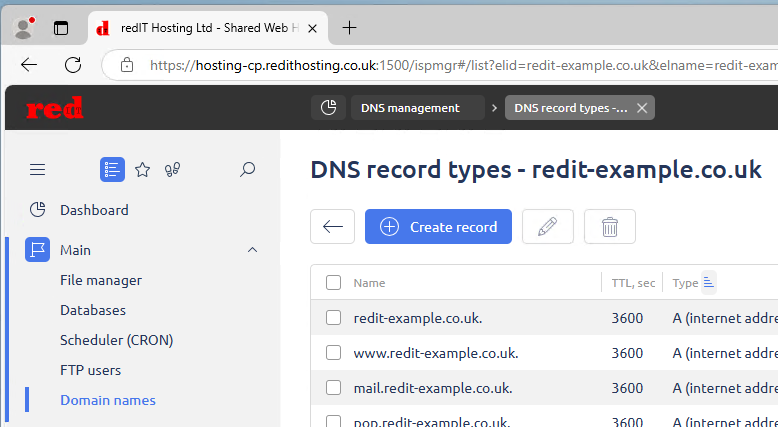Open the tab actions menu icon
Image resolution: width=778 pixels, height=427 pixels.
click(61, 28)
